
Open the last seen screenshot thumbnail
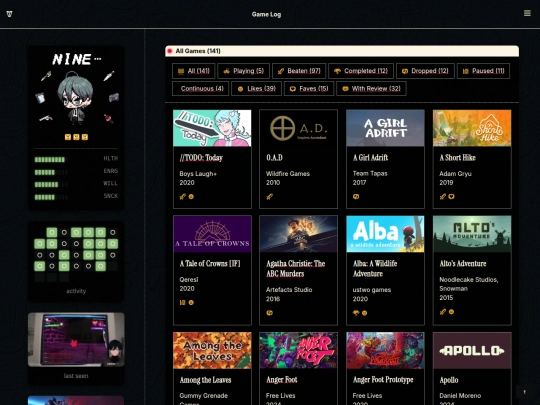click(x=76, y=340)
